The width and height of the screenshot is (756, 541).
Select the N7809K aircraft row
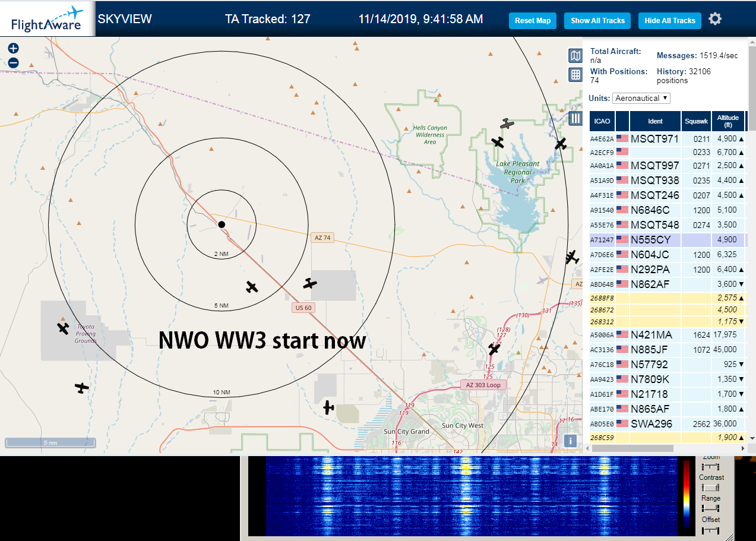668,379
